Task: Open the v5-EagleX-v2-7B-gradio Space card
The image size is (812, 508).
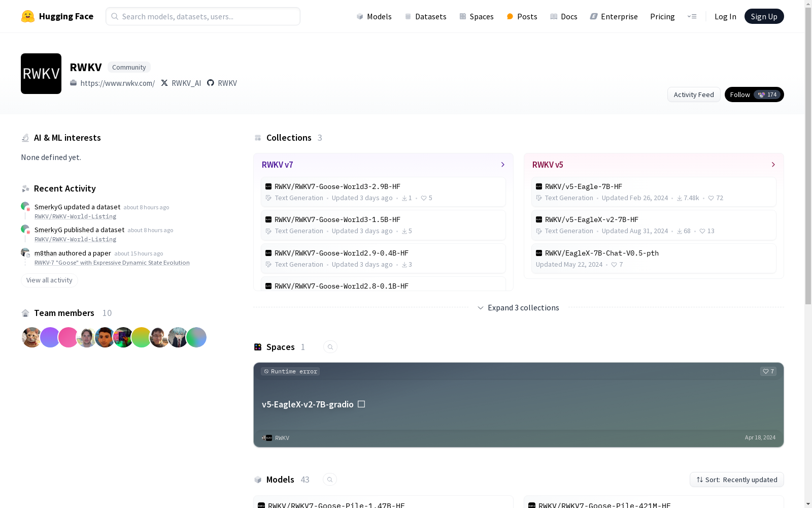Action: 519,405
